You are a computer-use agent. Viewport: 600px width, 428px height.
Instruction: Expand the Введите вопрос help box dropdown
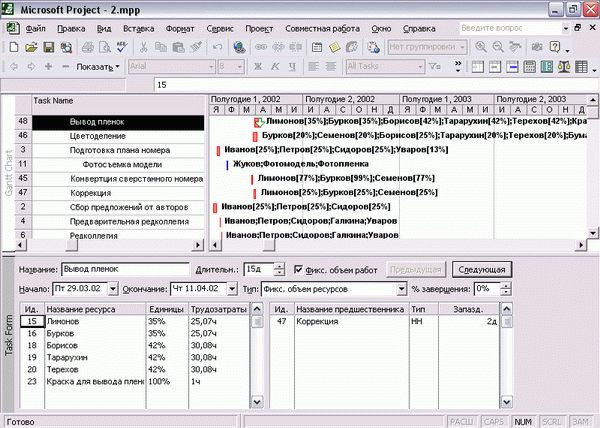pos(566,28)
